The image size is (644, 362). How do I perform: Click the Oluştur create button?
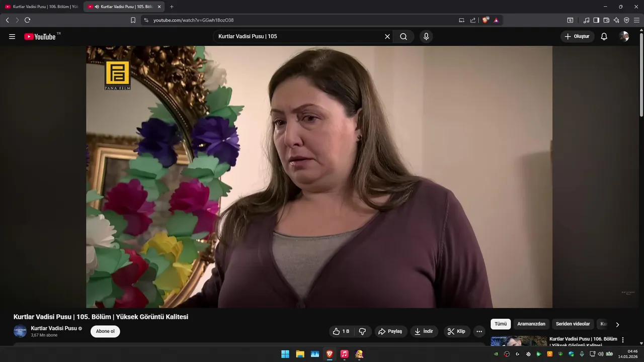tap(577, 37)
